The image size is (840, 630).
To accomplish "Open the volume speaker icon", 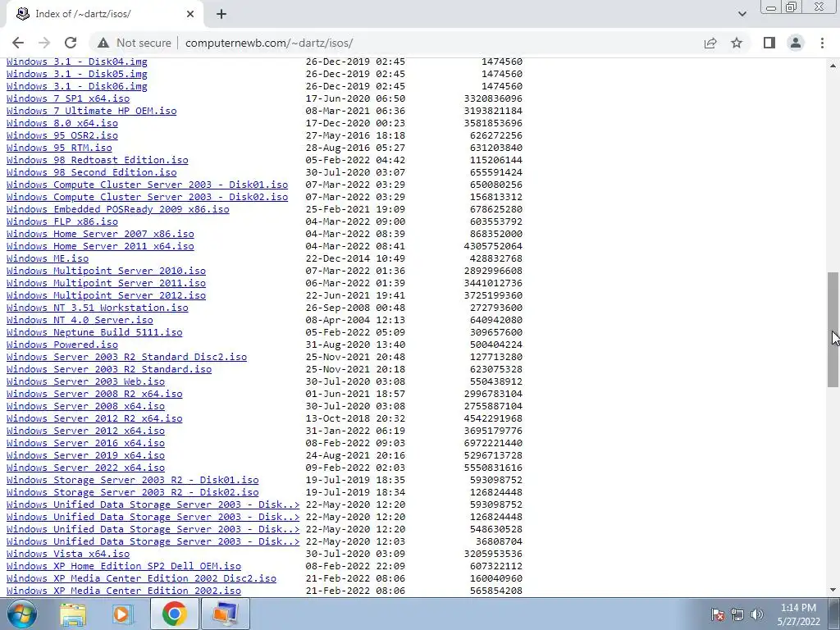I will pos(757,614).
